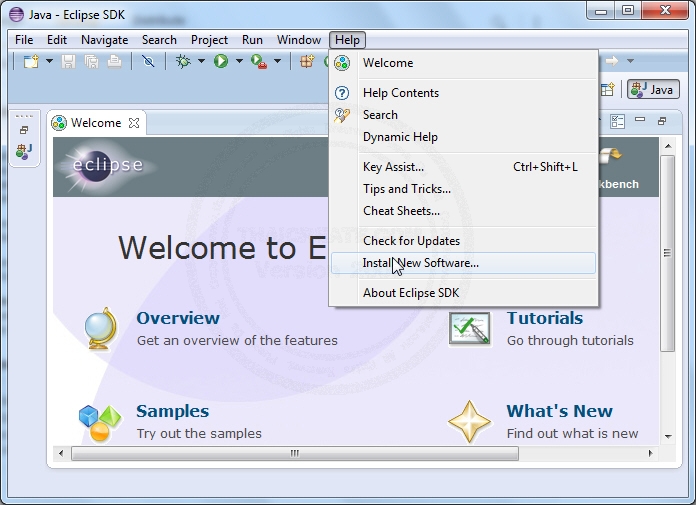Close the Welcome tab
The width and height of the screenshot is (696, 505).
[134, 123]
